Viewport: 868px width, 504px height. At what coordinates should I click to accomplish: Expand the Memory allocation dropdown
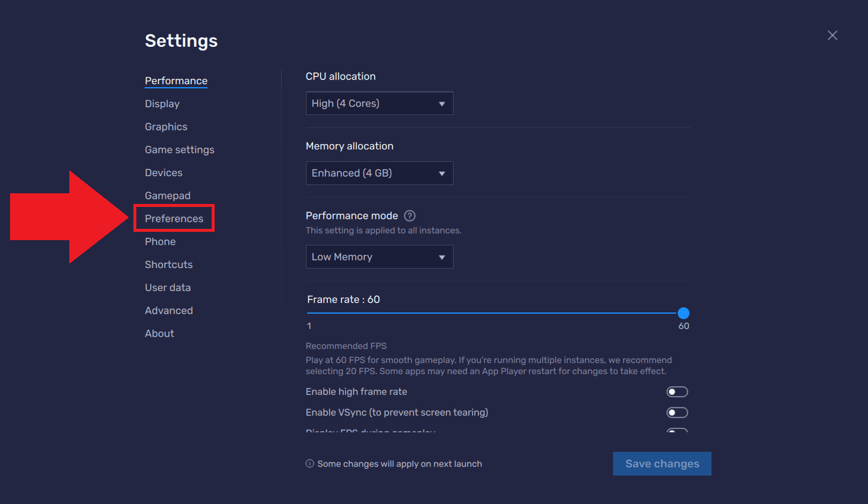click(x=379, y=173)
